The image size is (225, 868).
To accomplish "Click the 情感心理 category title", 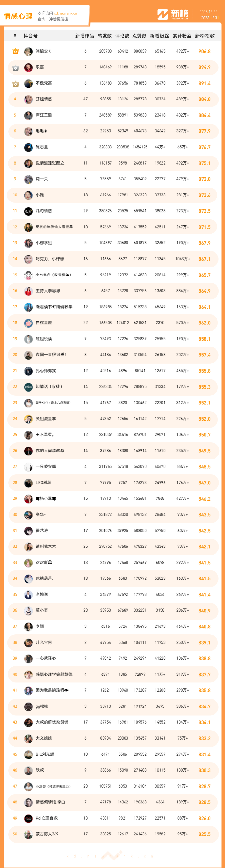I will 18,16.
